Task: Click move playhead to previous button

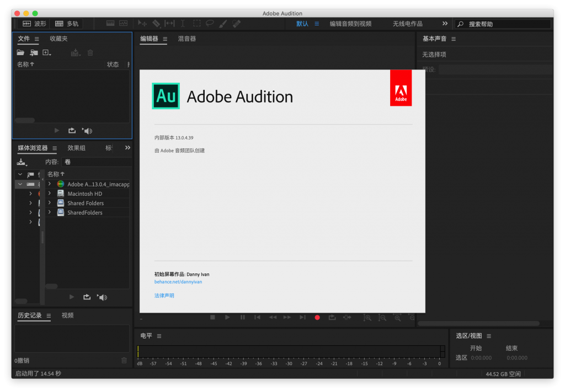Action: [257, 318]
